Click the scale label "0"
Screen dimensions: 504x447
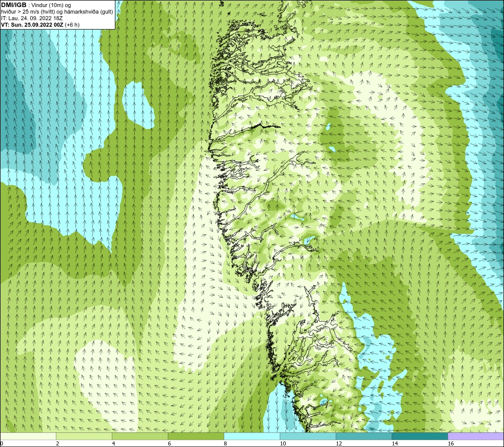pyautogui.click(x=2, y=443)
